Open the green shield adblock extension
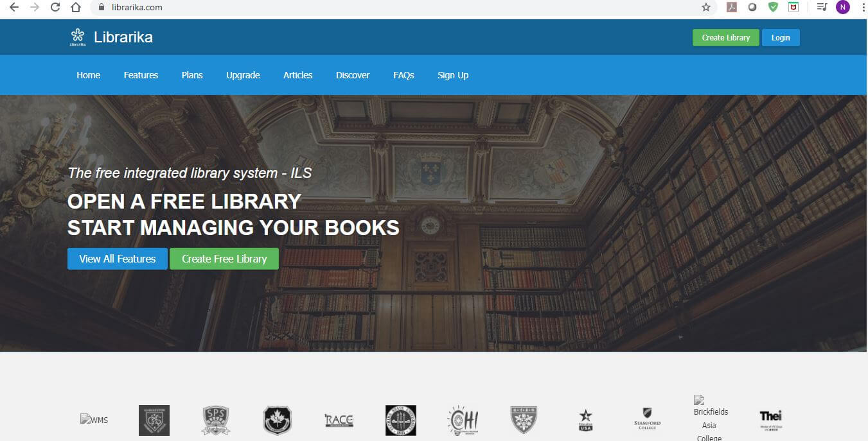Screen dimensions: 868x441 (x=773, y=7)
